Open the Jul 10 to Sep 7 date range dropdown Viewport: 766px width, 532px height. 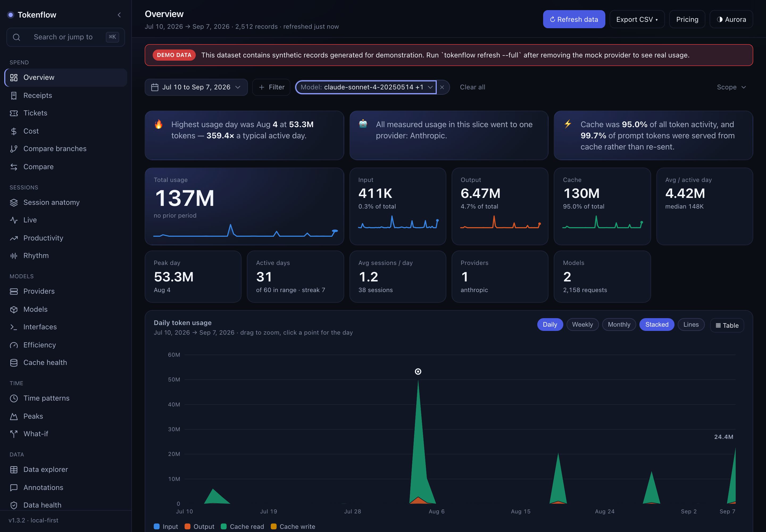[196, 87]
